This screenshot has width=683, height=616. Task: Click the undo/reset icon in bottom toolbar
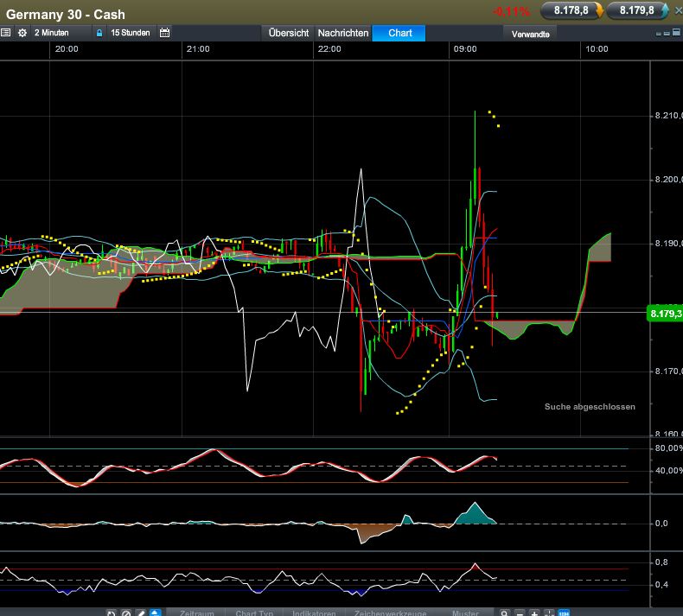(111, 613)
